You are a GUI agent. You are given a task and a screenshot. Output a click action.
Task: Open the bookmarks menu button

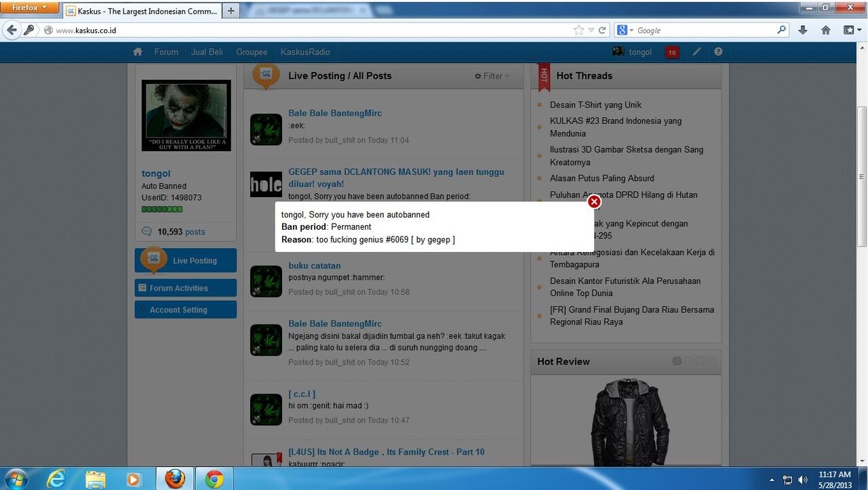click(x=852, y=30)
